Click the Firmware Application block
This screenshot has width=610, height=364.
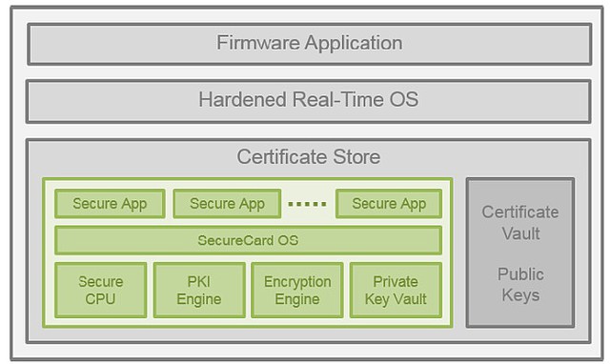tap(309, 44)
